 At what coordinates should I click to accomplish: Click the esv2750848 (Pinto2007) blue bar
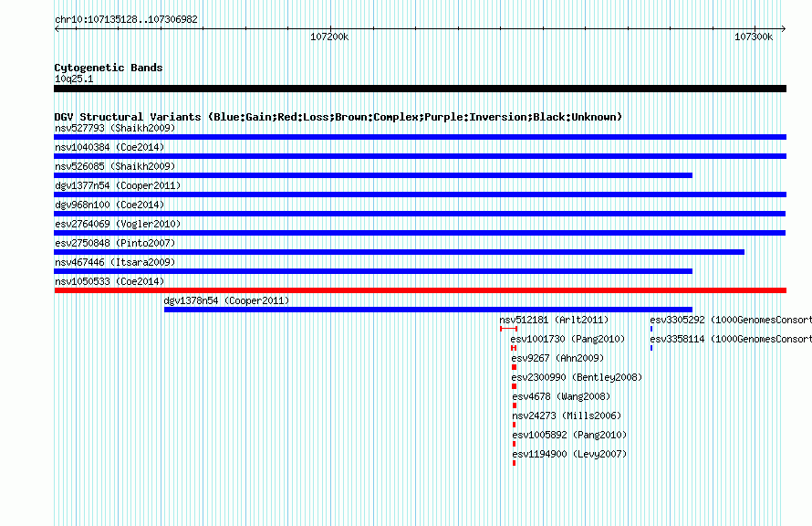400,252
